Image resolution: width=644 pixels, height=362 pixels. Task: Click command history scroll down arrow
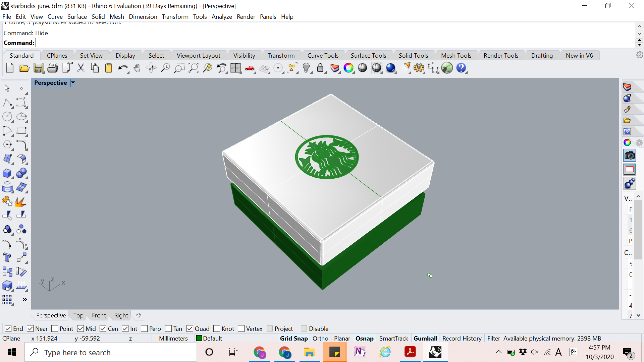click(639, 34)
